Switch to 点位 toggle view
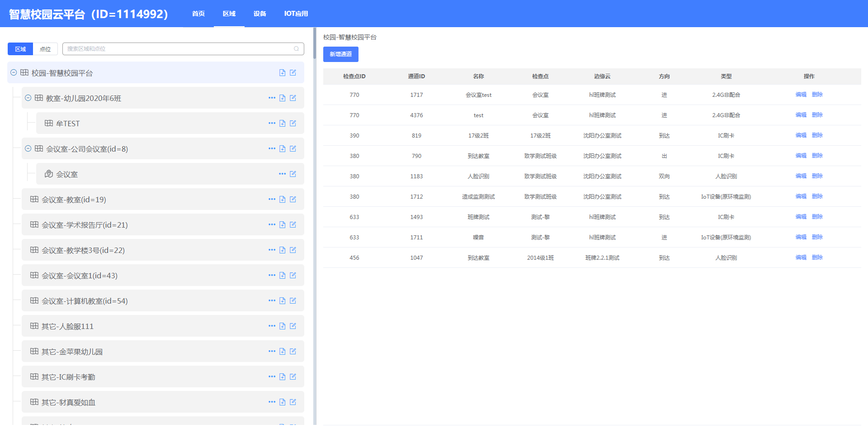The height and width of the screenshot is (443, 868). [x=45, y=49]
